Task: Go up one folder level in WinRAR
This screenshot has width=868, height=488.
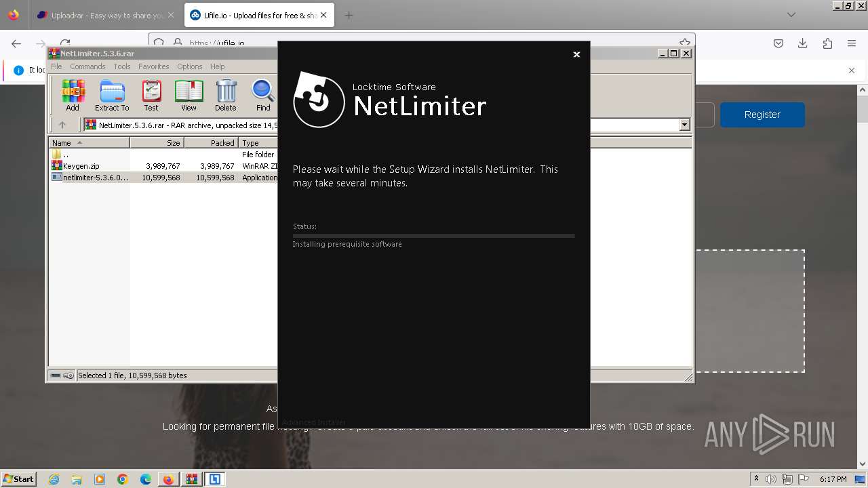Action: [x=62, y=125]
